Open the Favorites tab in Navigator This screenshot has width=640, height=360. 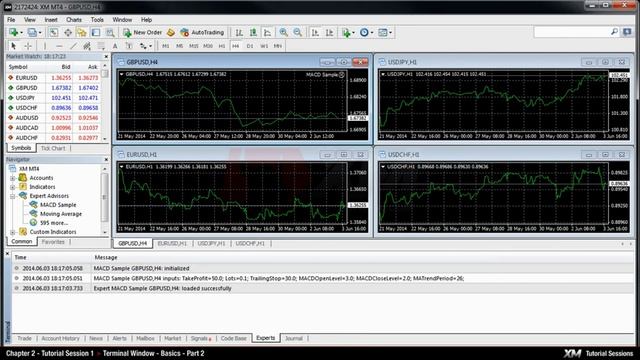tap(53, 242)
